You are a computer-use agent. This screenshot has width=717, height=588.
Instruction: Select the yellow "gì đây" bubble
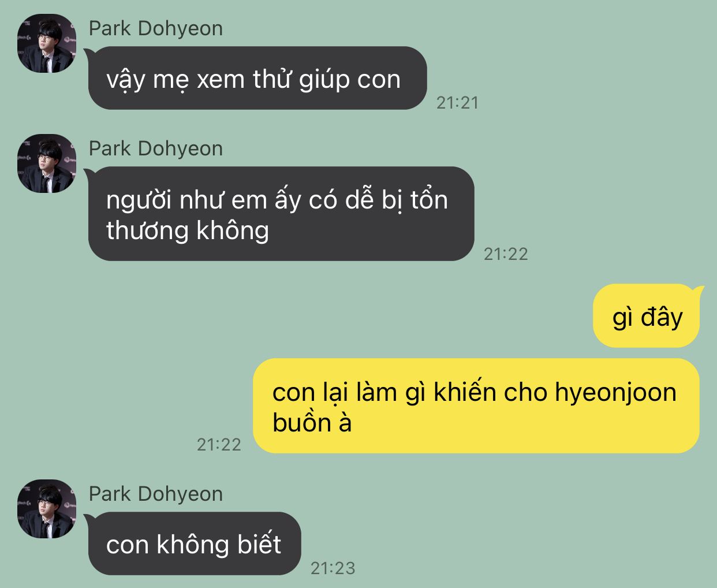[x=646, y=316]
